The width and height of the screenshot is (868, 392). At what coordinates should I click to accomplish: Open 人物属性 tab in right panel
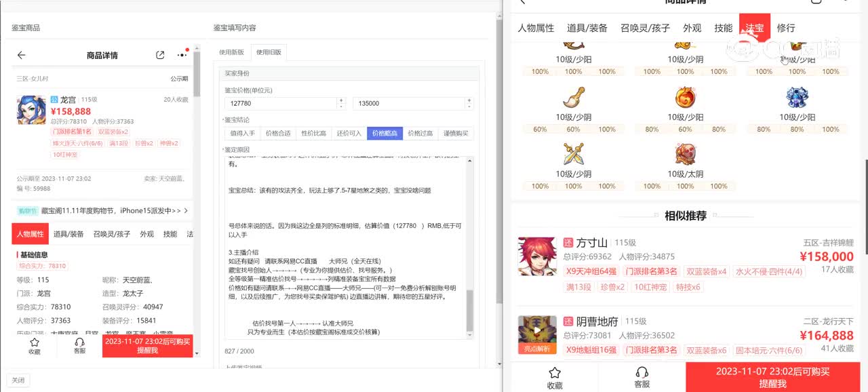tap(536, 28)
